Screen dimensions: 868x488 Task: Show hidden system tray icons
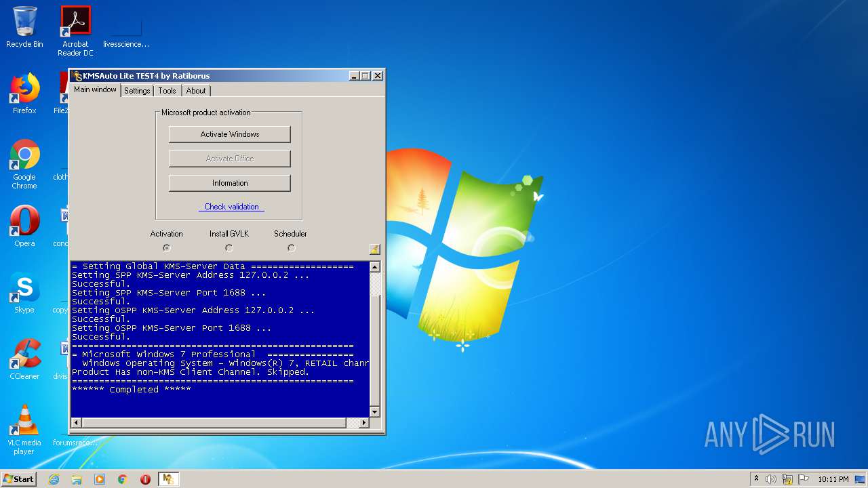point(756,479)
